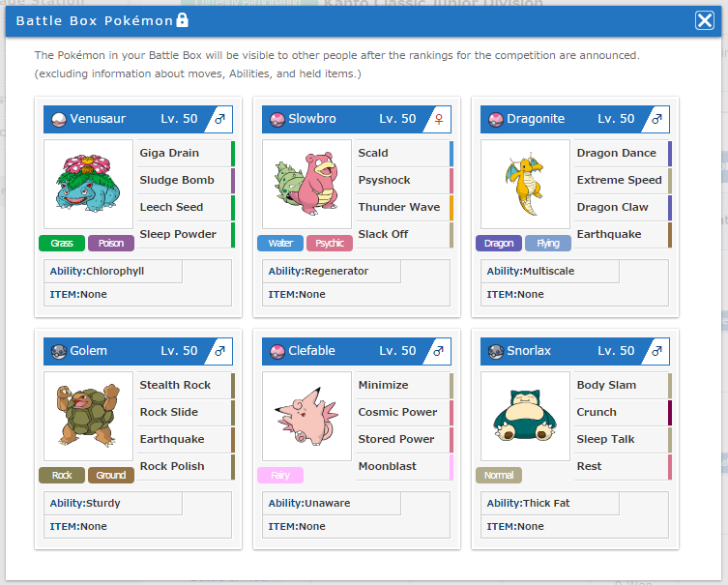Select Dragonite's Extreme Speed move

tap(623, 180)
